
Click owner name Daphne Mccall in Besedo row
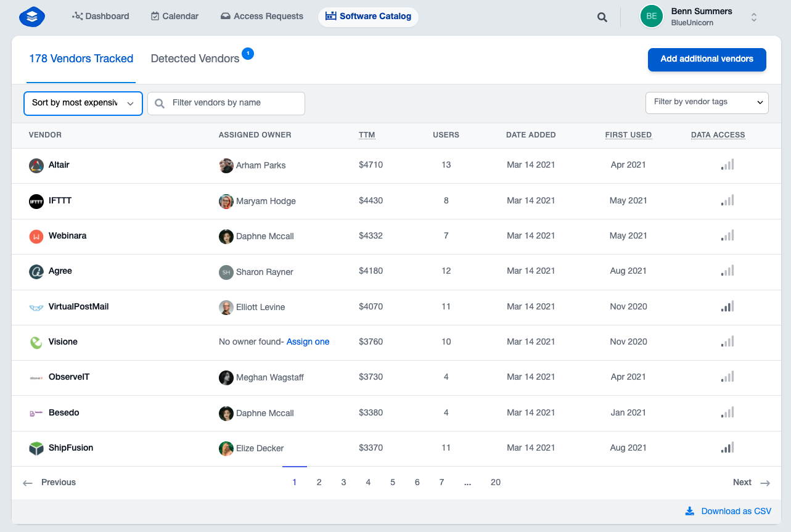[265, 413]
